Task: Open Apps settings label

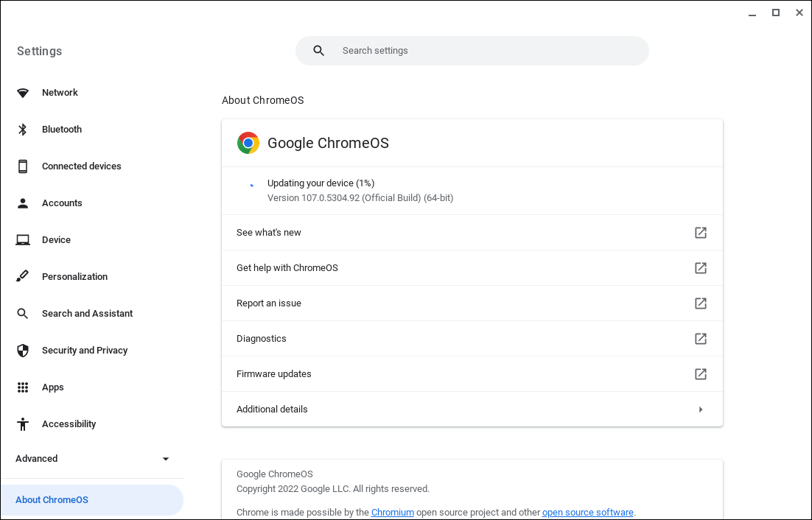Action: point(53,387)
